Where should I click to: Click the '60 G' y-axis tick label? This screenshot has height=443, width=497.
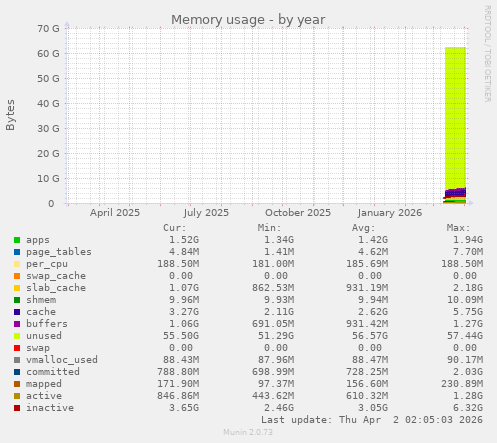click(x=48, y=54)
